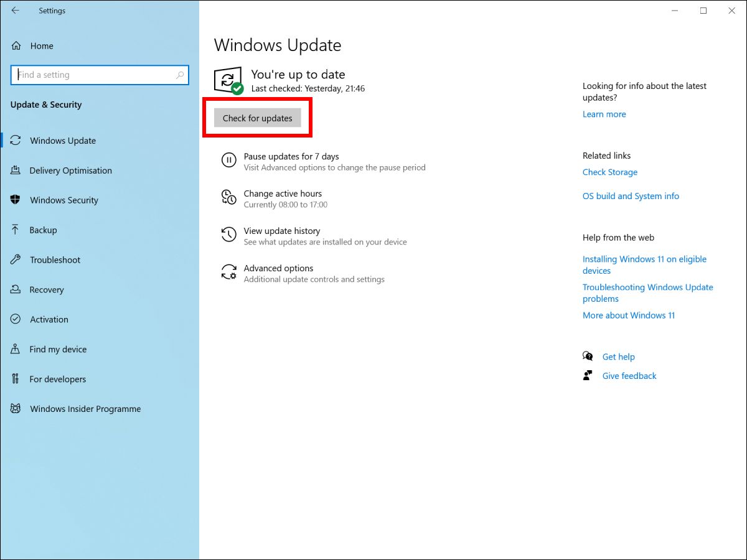
Task: Click the clock icon for Change active hours
Action: [229, 198]
